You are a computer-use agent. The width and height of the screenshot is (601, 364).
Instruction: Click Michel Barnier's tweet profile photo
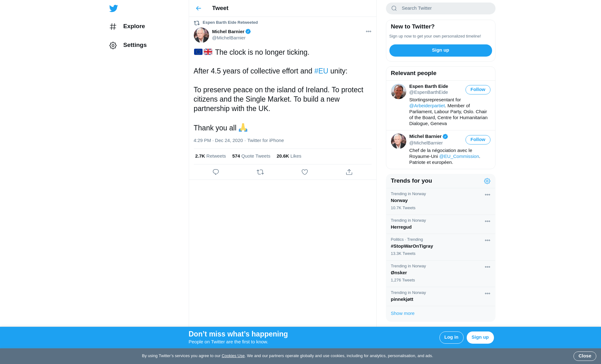[x=201, y=35]
